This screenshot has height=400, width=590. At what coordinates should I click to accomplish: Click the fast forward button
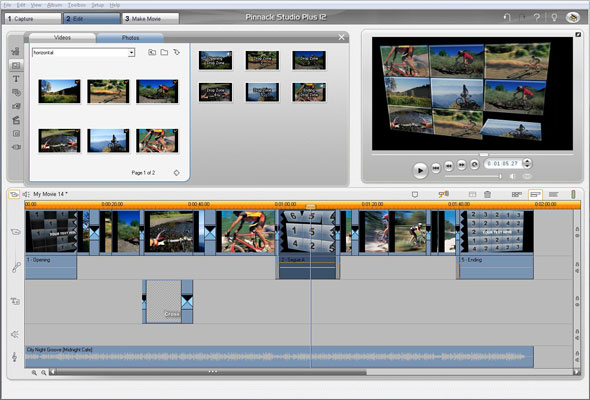click(x=462, y=164)
